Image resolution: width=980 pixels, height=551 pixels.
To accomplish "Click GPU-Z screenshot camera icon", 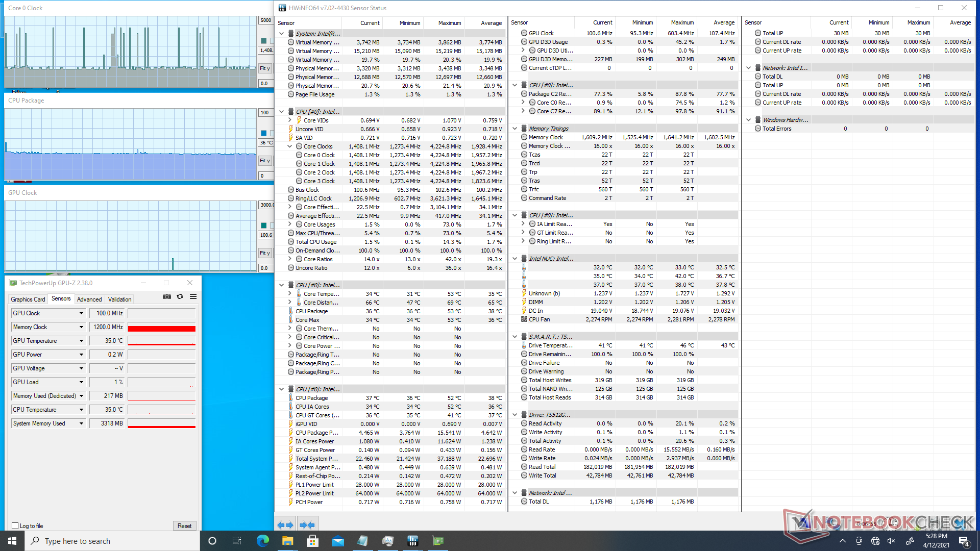I will pos(167,296).
